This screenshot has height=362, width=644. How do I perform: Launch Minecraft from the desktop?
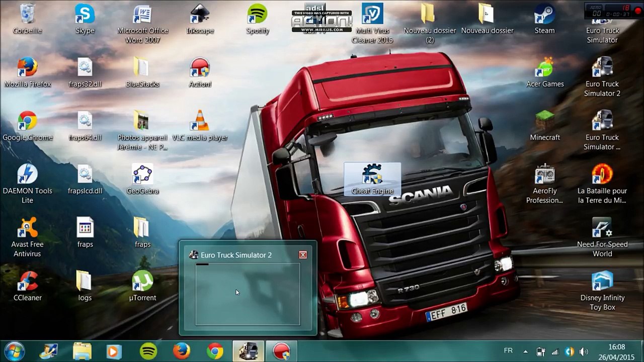[544, 126]
